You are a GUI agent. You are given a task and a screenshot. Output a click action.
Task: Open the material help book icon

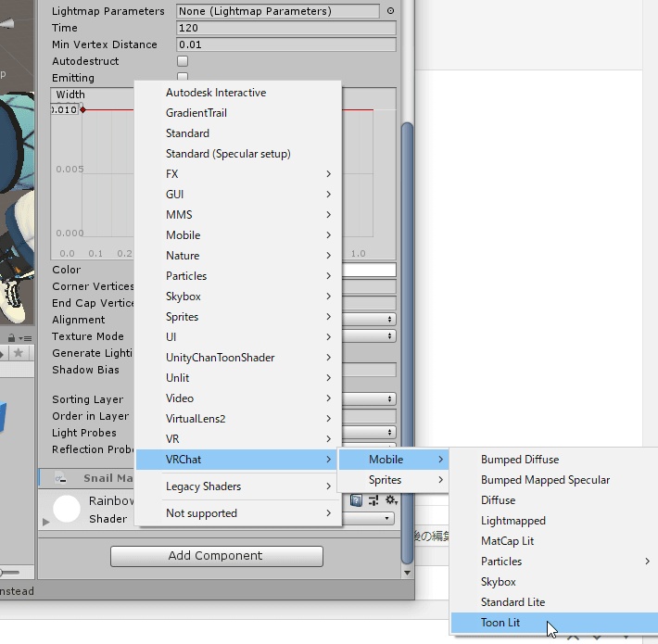tap(357, 500)
